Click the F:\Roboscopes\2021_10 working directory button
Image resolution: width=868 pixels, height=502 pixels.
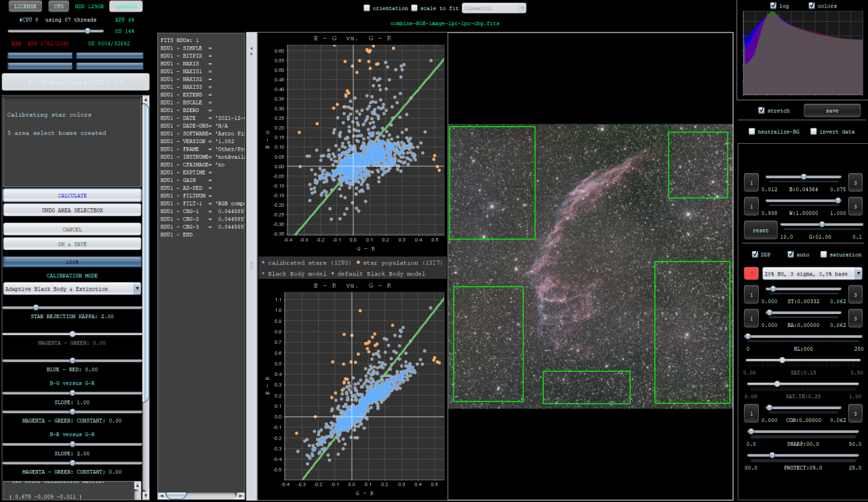pos(75,82)
